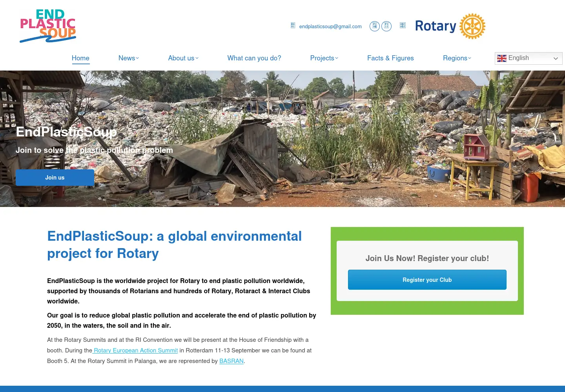The image size is (565, 392).
Task: Click the EndPlasticSoup hero banner title
Action: (x=66, y=132)
